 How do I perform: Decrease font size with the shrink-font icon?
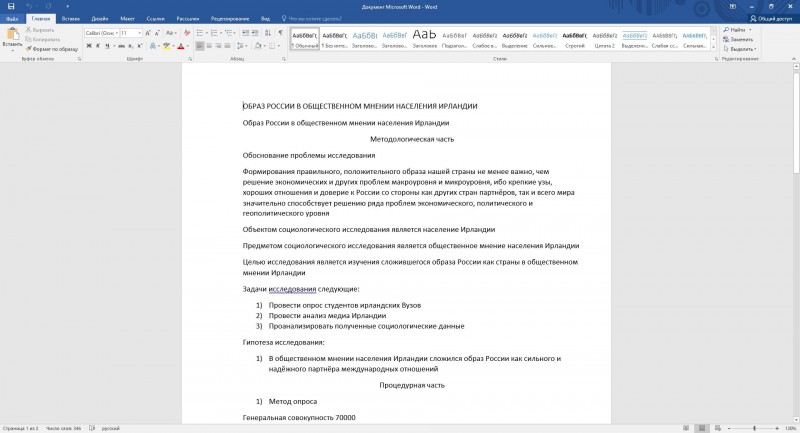157,33
